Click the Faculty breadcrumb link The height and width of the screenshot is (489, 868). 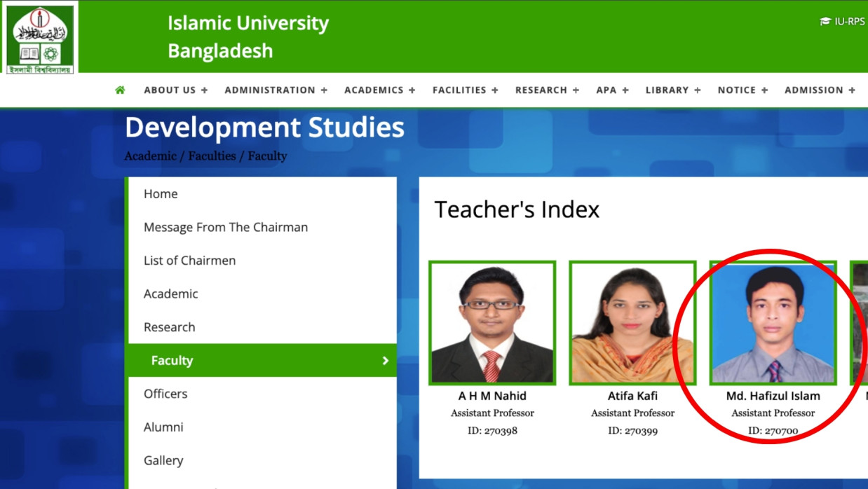click(267, 156)
